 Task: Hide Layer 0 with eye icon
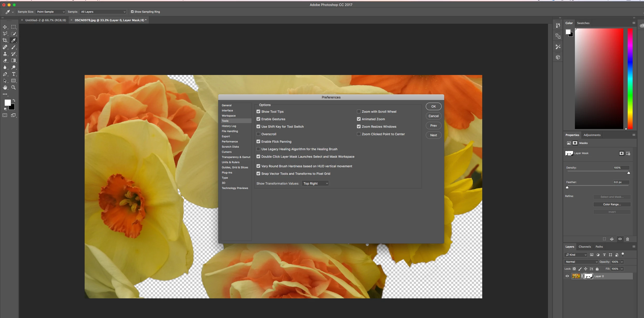pyautogui.click(x=567, y=276)
